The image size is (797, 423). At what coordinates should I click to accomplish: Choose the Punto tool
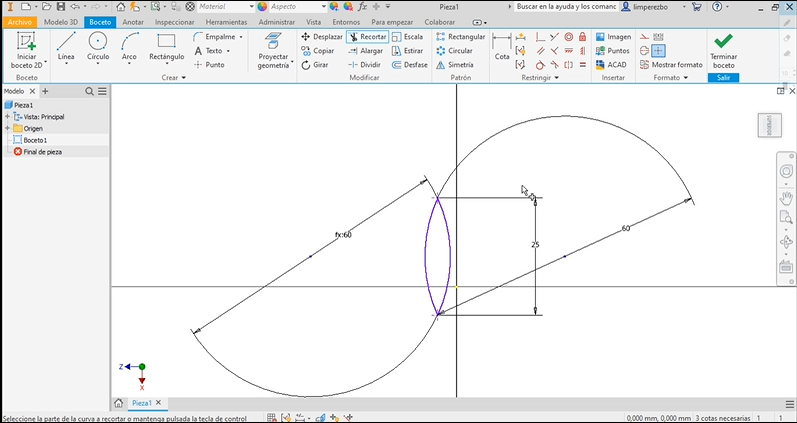tap(209, 65)
